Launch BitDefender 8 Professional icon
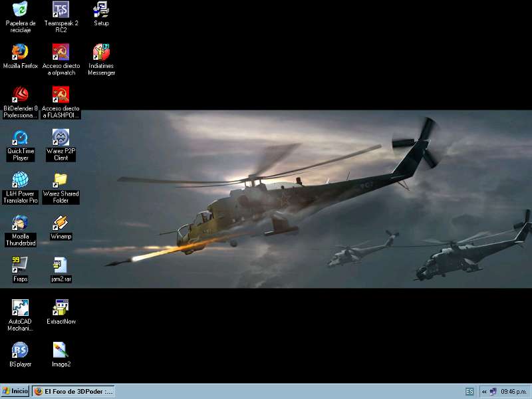 click(x=21, y=94)
